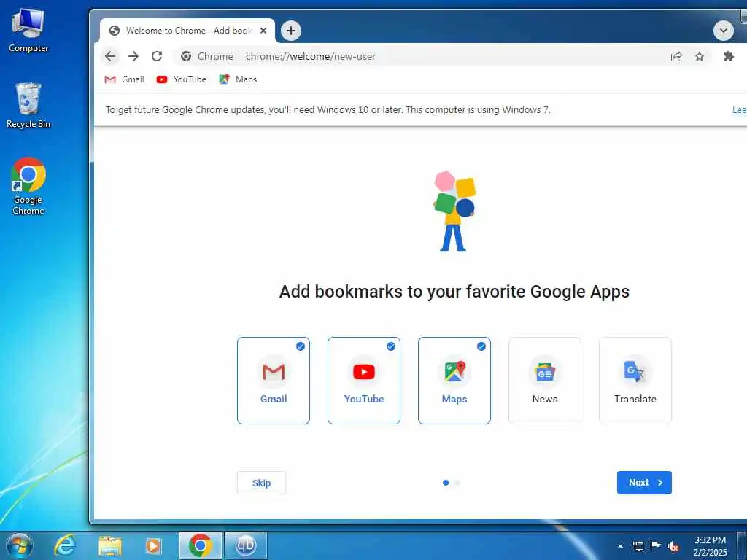This screenshot has height=560, width=747.
Task: Open the Maps bookmark in bookmarks bar
Action: tap(238, 79)
